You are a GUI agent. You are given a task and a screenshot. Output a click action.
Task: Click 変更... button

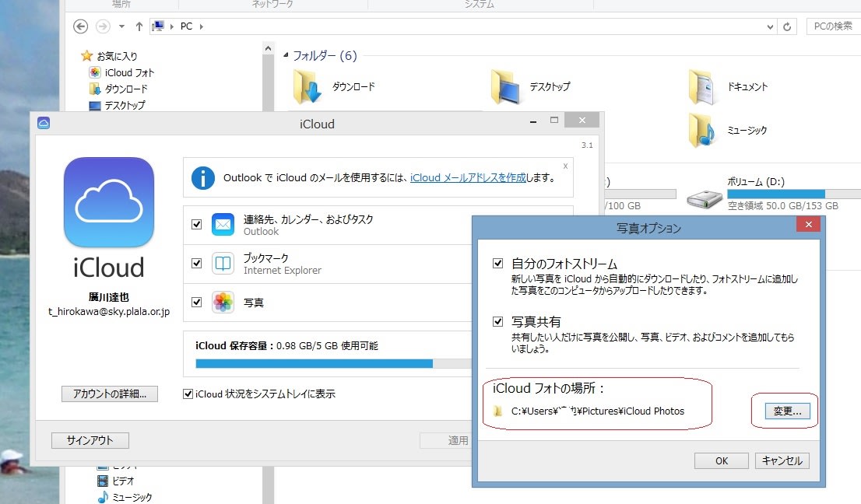click(x=787, y=411)
